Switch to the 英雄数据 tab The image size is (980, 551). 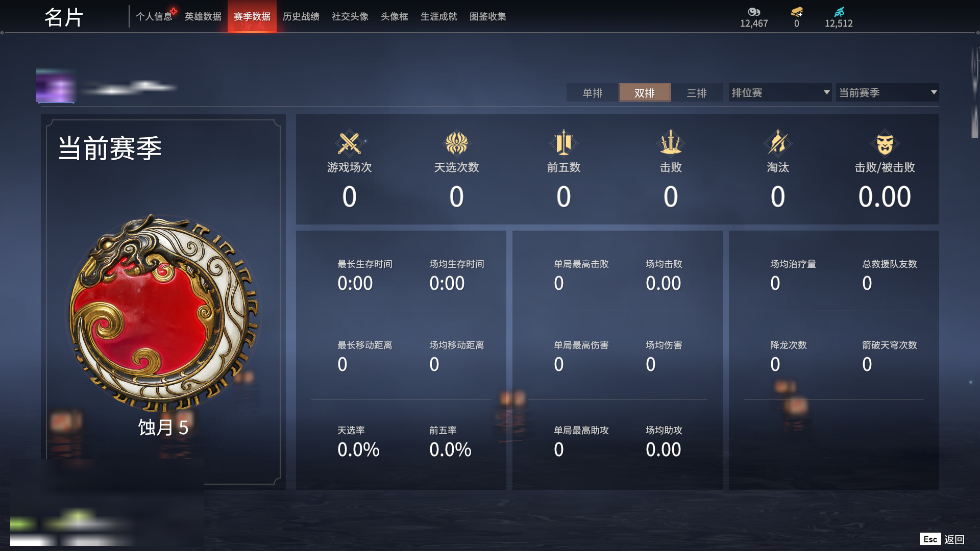[x=203, y=16]
